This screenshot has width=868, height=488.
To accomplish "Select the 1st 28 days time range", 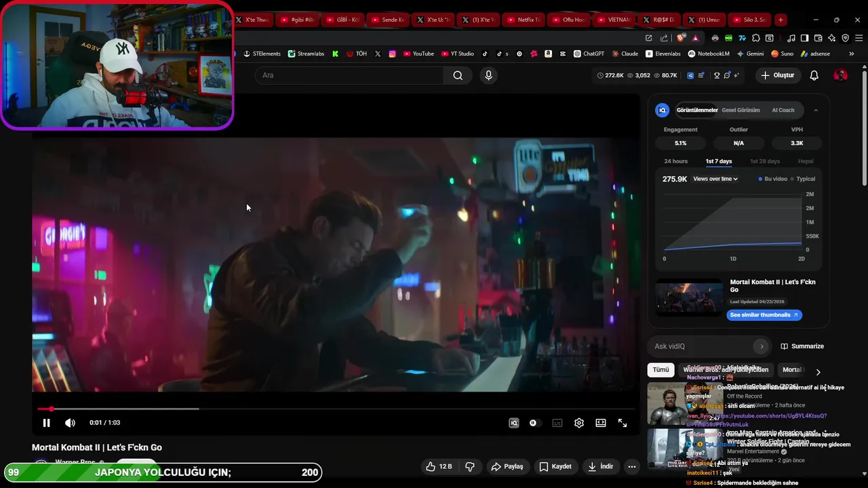I will [765, 161].
